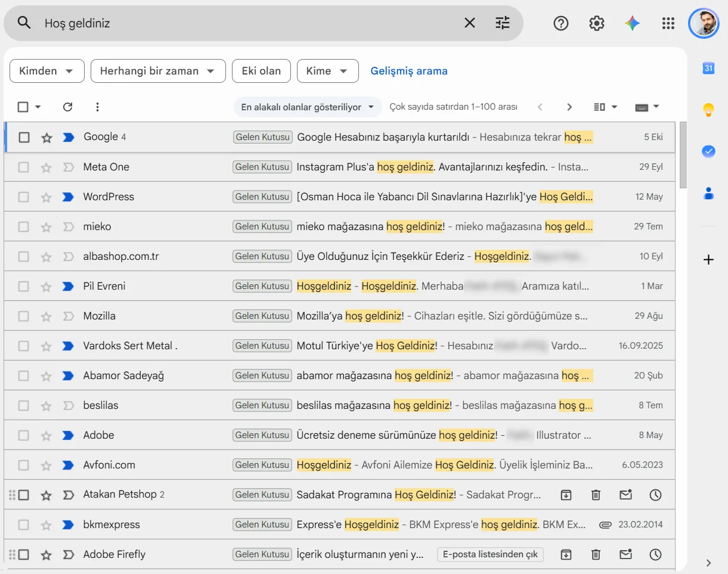Refresh the message list
The height and width of the screenshot is (574, 728).
pyautogui.click(x=67, y=107)
